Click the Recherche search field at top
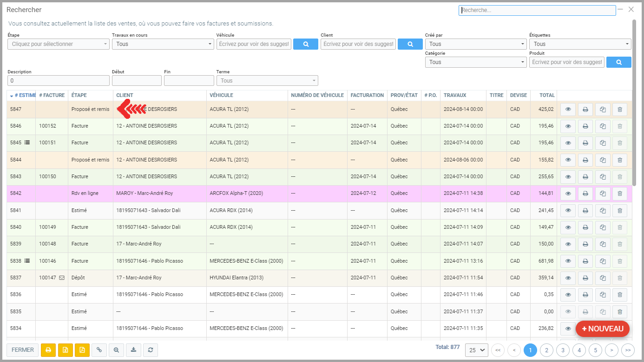This screenshot has height=362, width=644. click(537, 10)
